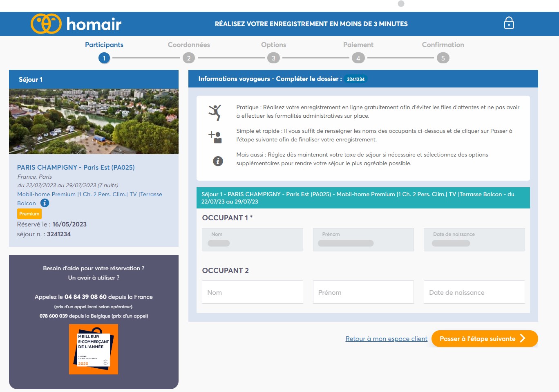Click the add-person Simple et rapide icon
Screen dimensions: 559x392
pyautogui.click(x=215, y=137)
